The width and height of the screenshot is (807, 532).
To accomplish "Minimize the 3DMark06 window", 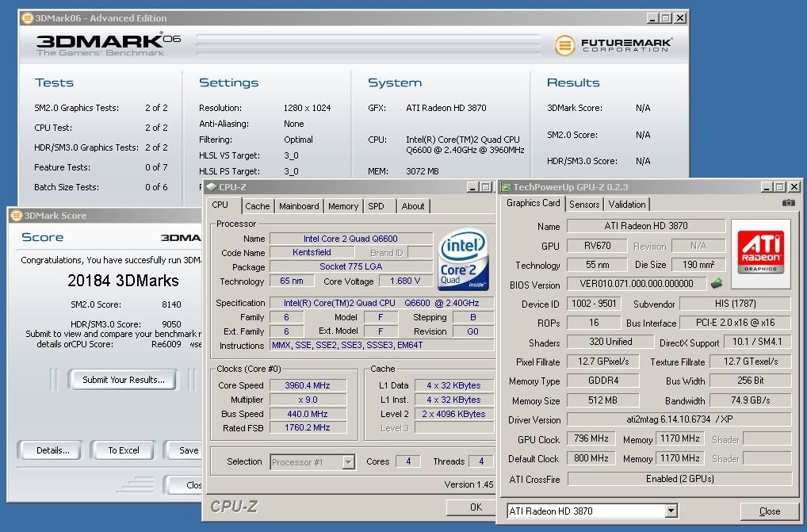I will click(x=652, y=18).
